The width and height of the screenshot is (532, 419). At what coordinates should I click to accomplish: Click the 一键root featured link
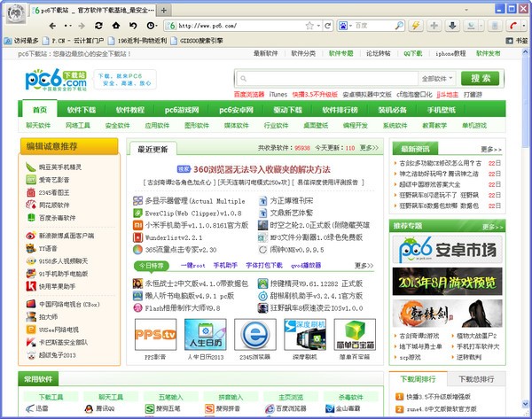click(192, 266)
